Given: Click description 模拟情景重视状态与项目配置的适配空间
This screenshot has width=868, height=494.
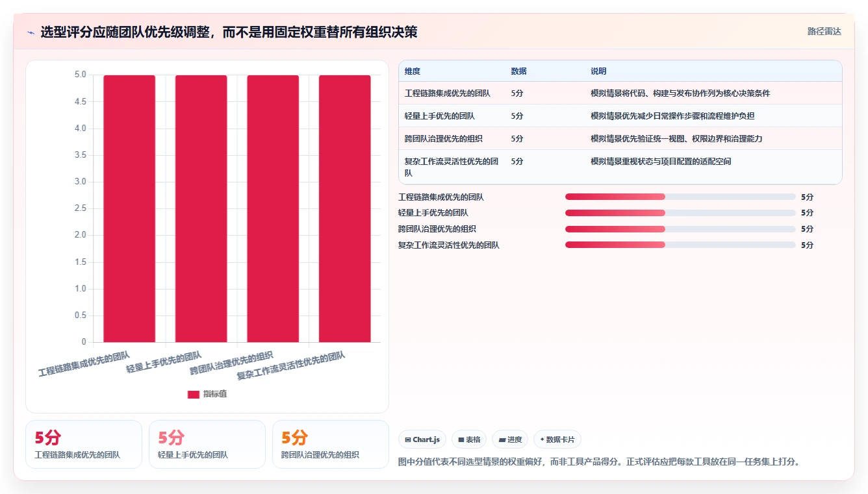Looking at the screenshot, I should tap(661, 162).
